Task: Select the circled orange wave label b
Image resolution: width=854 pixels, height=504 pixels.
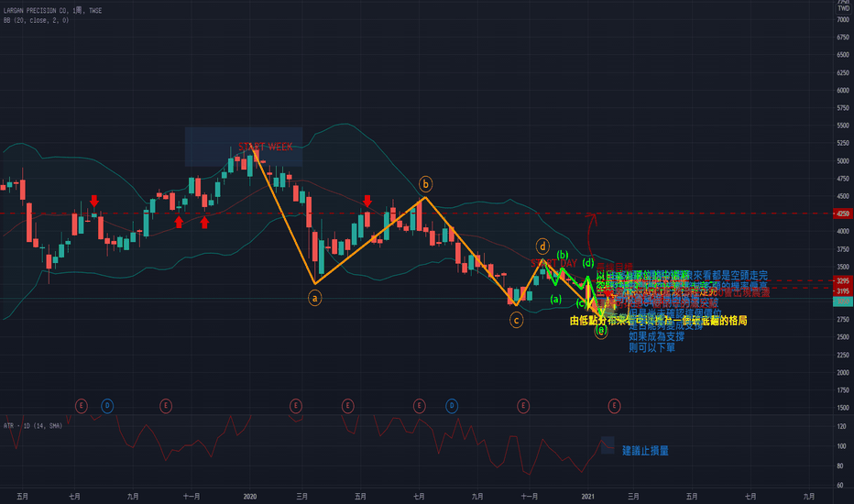Action: pyautogui.click(x=425, y=184)
